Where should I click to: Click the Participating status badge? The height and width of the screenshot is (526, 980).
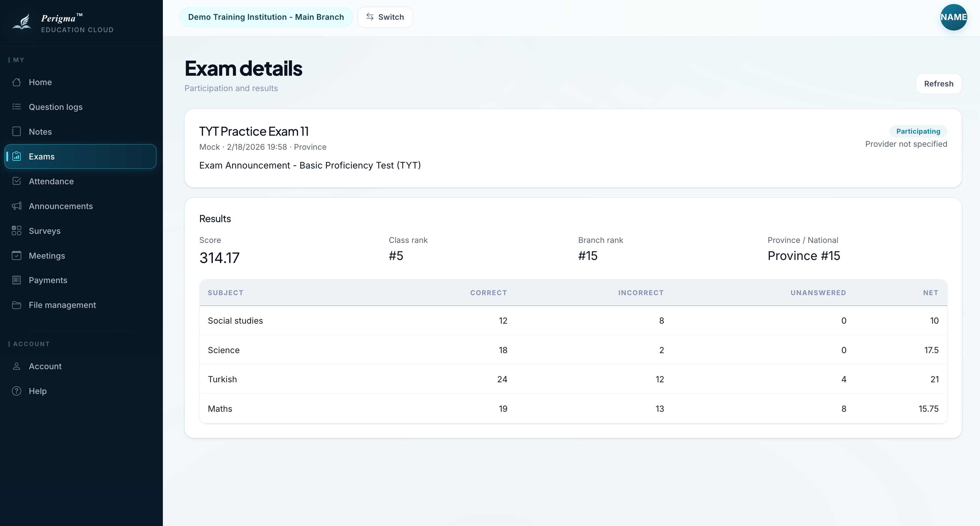point(918,131)
